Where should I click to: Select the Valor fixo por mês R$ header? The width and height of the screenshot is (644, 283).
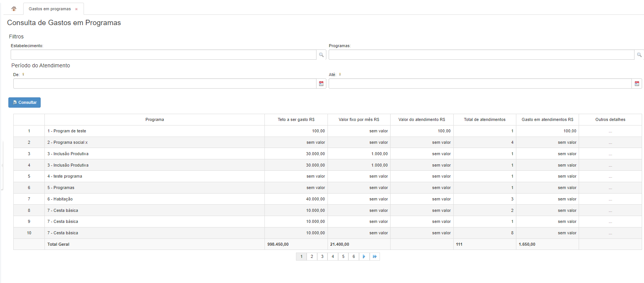359,119
